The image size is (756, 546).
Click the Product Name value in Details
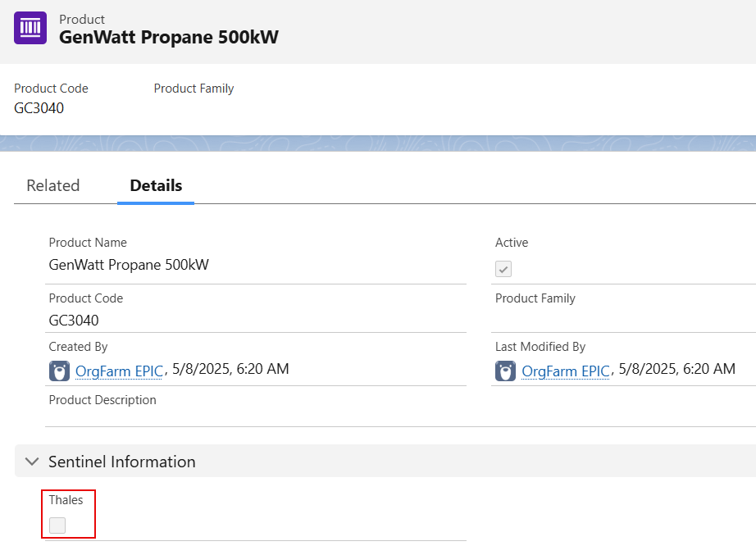(129, 265)
